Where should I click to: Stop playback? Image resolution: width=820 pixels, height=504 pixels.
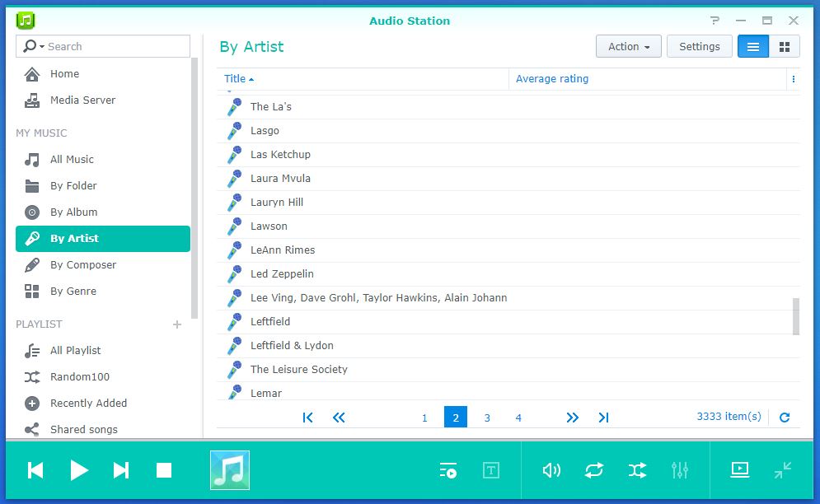[164, 470]
